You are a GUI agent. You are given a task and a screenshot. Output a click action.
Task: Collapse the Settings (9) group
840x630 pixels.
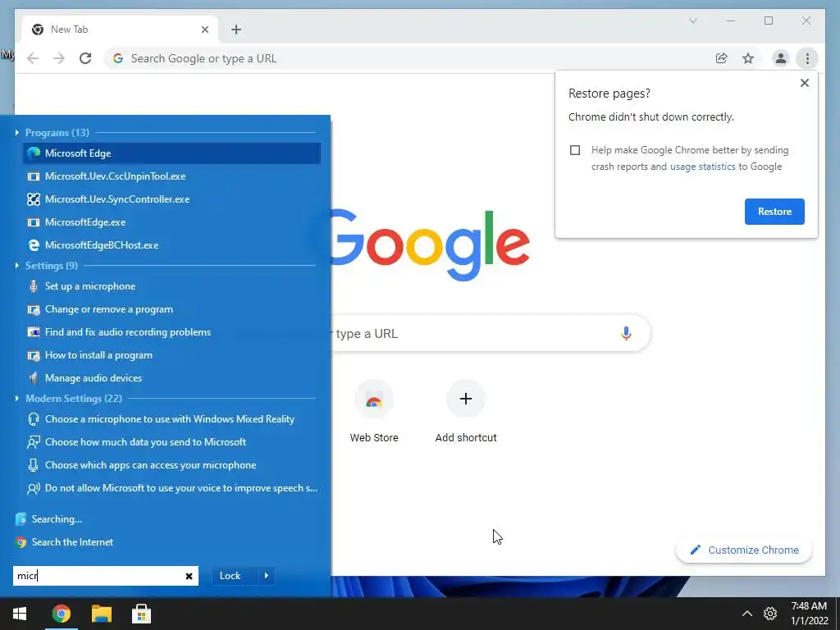click(17, 265)
